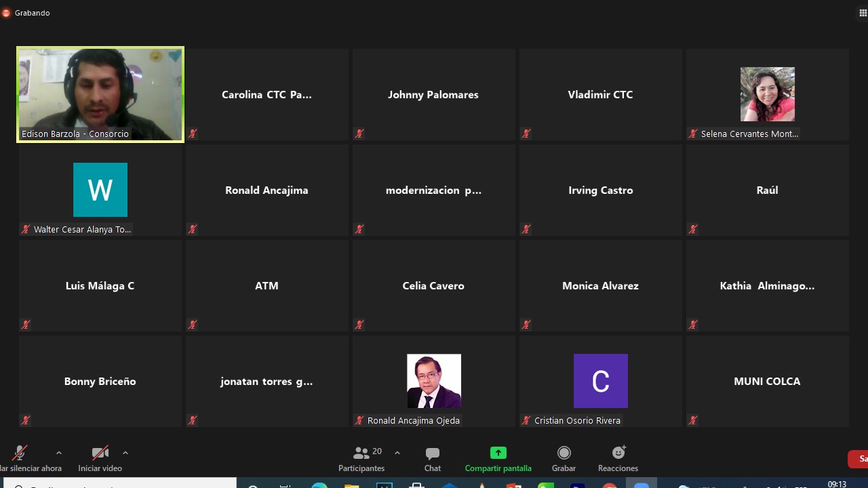Click Ronald Ancajima Ojeda's profile picture
This screenshot has width=868, height=488.
(434, 381)
